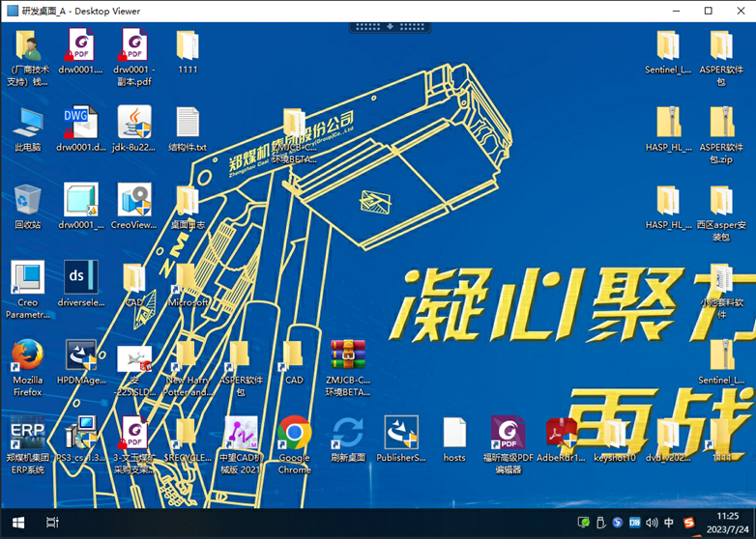Click the volume speaker tray icon
This screenshot has height=539, width=756.
point(652,523)
